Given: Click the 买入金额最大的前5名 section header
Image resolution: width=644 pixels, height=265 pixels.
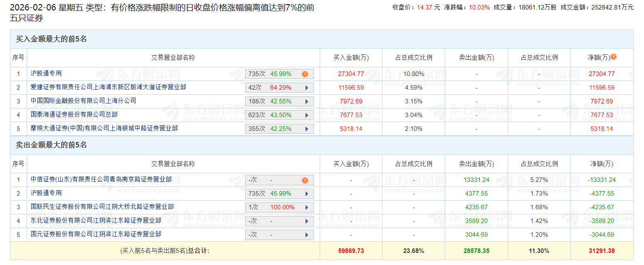Looking at the screenshot, I should coord(51,39).
